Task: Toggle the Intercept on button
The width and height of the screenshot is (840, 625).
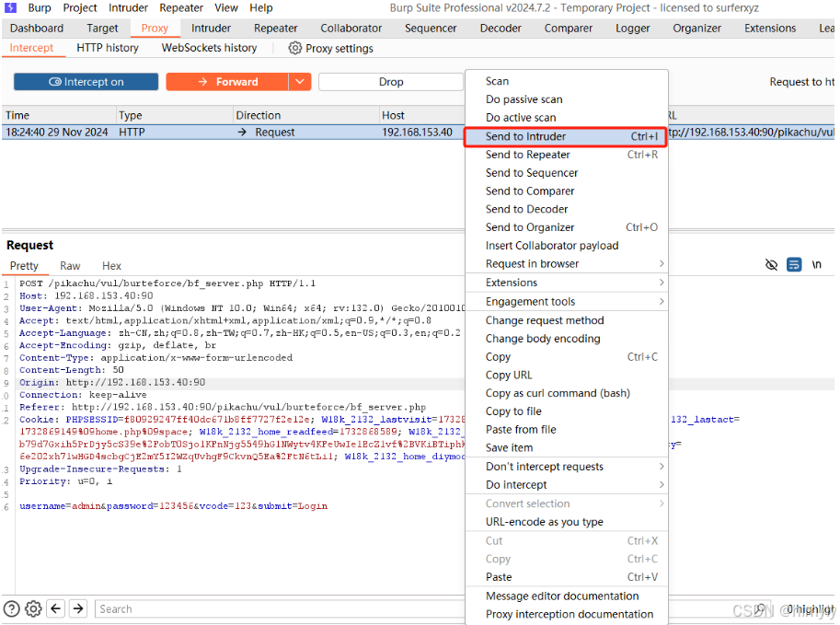Action: 86,82
